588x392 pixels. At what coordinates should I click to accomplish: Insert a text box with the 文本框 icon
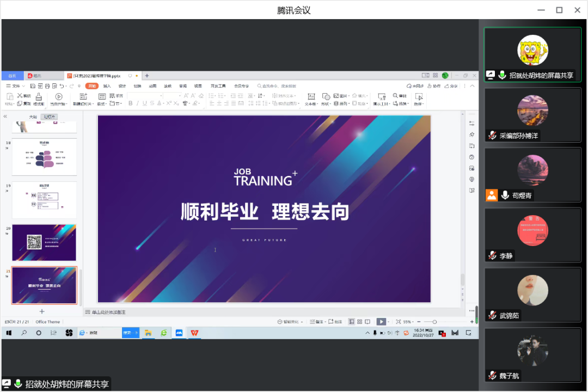point(311,96)
